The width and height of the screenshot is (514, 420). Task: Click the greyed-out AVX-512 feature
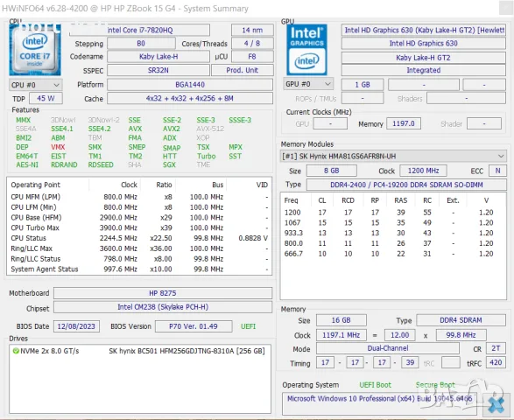point(210,129)
